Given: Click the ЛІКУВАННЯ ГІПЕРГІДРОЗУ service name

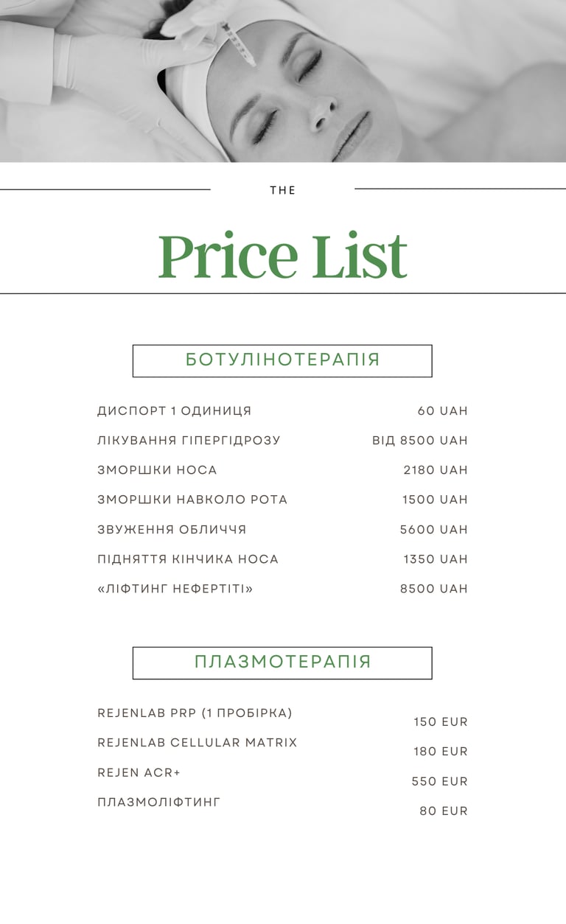Looking at the screenshot, I should pos(189,441).
